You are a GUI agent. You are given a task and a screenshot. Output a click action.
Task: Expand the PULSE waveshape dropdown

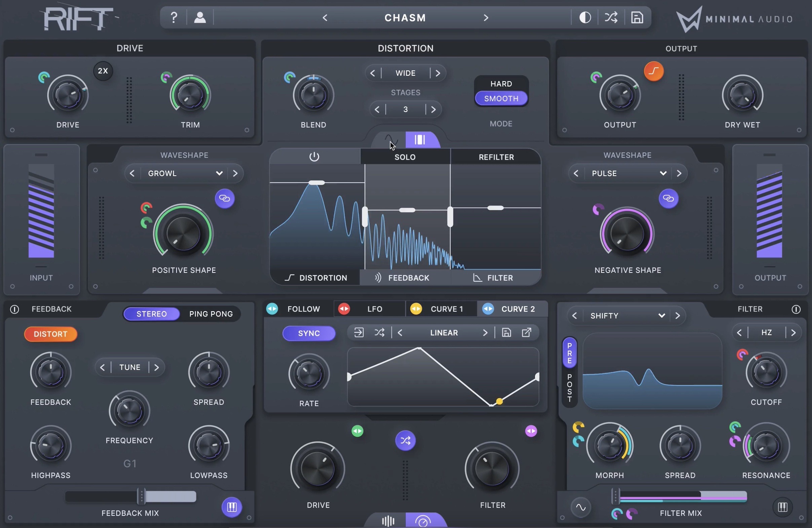(x=663, y=173)
